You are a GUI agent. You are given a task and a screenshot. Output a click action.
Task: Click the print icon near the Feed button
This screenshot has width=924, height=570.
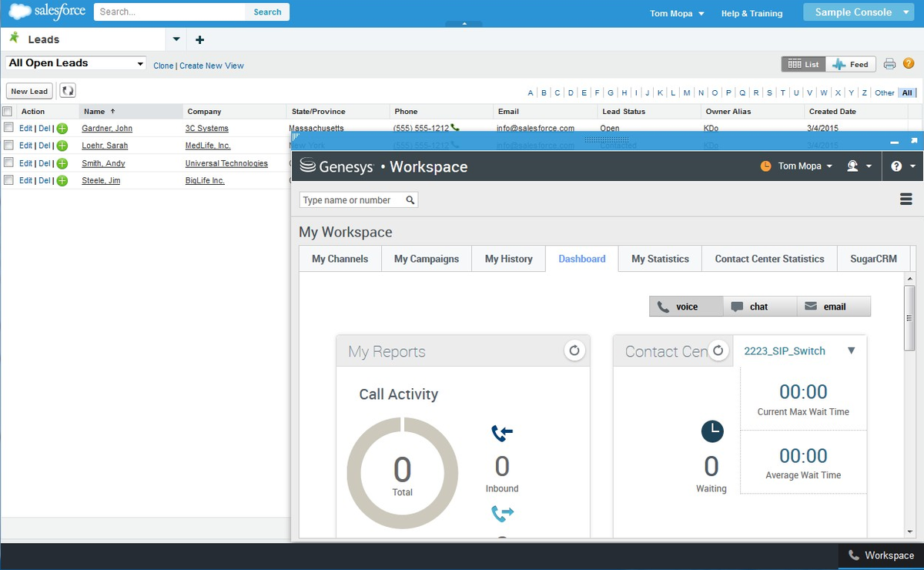[x=889, y=64]
